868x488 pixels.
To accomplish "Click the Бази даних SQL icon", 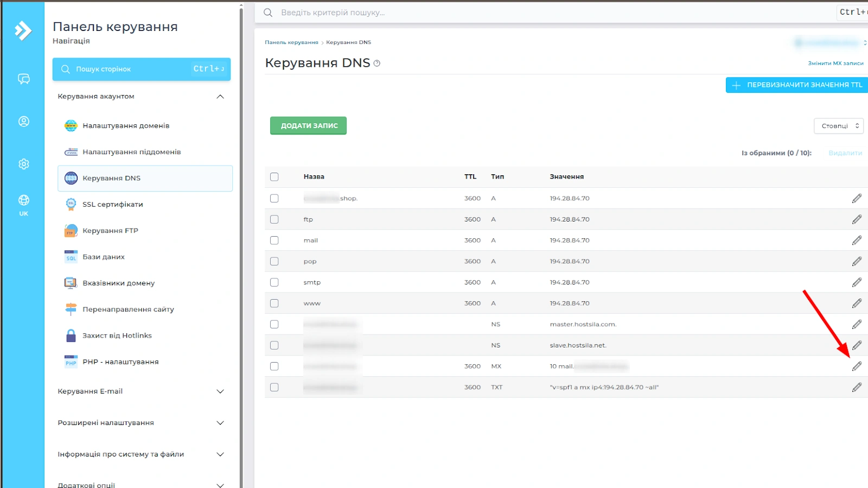I will click(x=71, y=257).
